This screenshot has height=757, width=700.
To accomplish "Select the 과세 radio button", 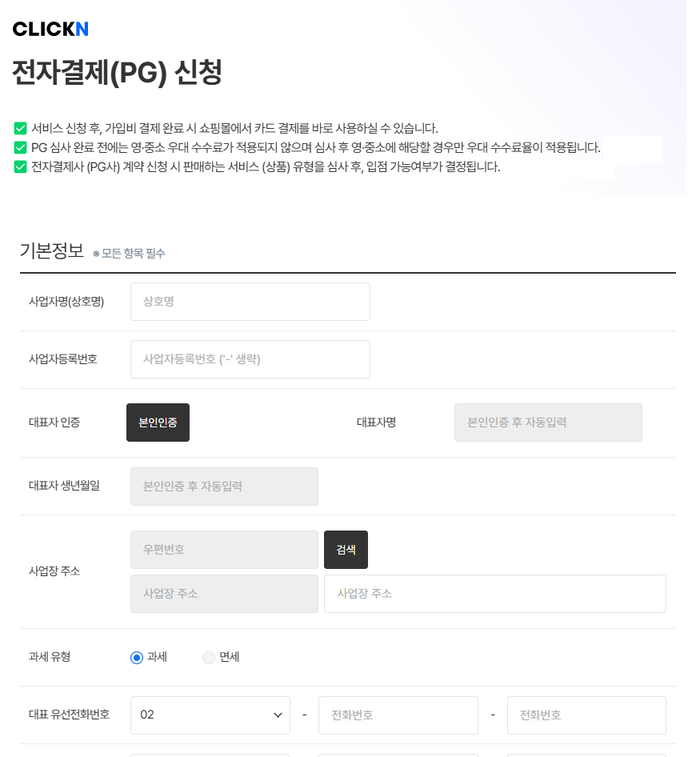I will click(x=137, y=658).
